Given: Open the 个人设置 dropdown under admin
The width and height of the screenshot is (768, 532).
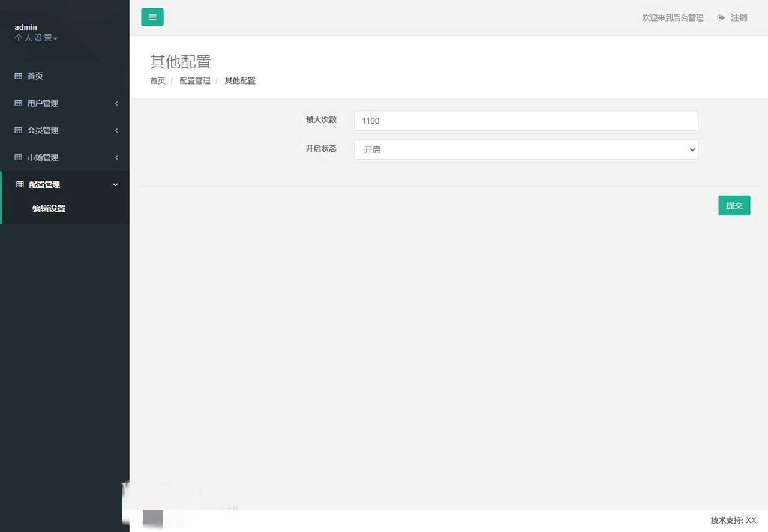Looking at the screenshot, I should (x=35, y=38).
